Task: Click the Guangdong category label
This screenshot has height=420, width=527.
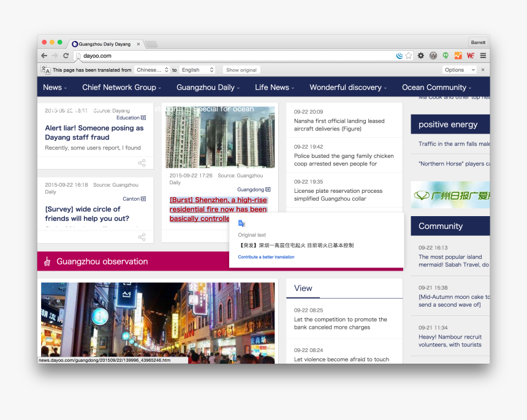Action: [251, 189]
